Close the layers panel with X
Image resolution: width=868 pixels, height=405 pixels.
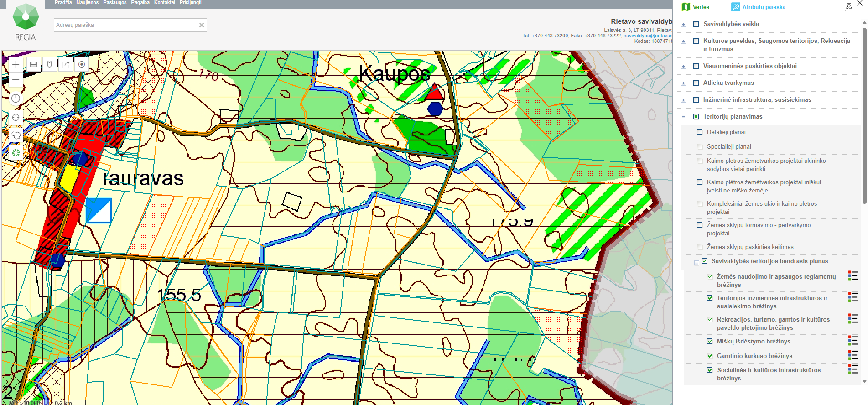[x=860, y=3]
